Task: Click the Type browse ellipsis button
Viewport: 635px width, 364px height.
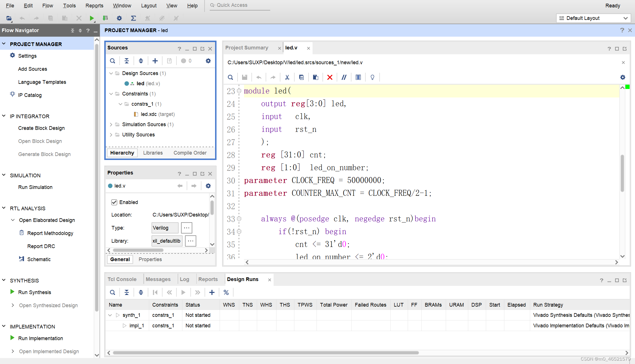Action: (x=186, y=228)
